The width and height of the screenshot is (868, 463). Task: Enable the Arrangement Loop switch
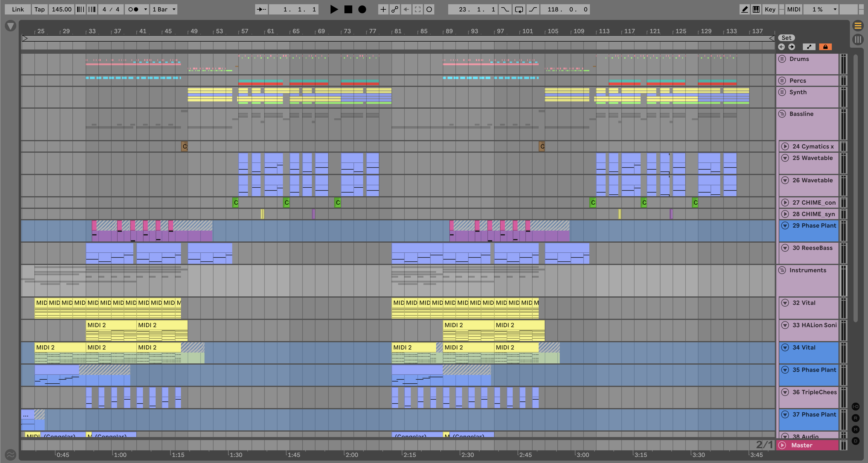click(x=519, y=9)
